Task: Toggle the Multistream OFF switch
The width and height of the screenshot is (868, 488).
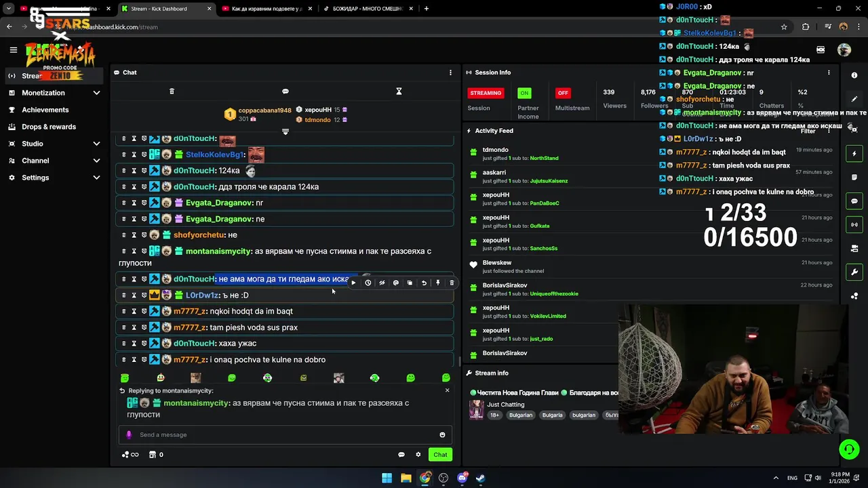Action: point(562,93)
